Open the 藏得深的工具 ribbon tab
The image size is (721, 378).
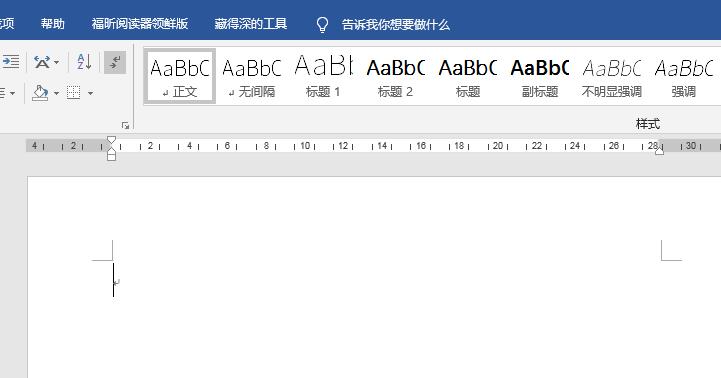251,24
